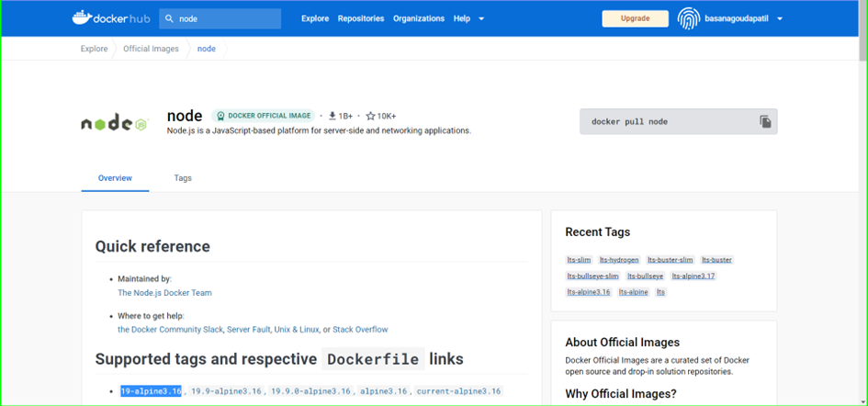The width and height of the screenshot is (868, 406).
Task: Click the download icon beside 1B+
Action: pos(333,116)
